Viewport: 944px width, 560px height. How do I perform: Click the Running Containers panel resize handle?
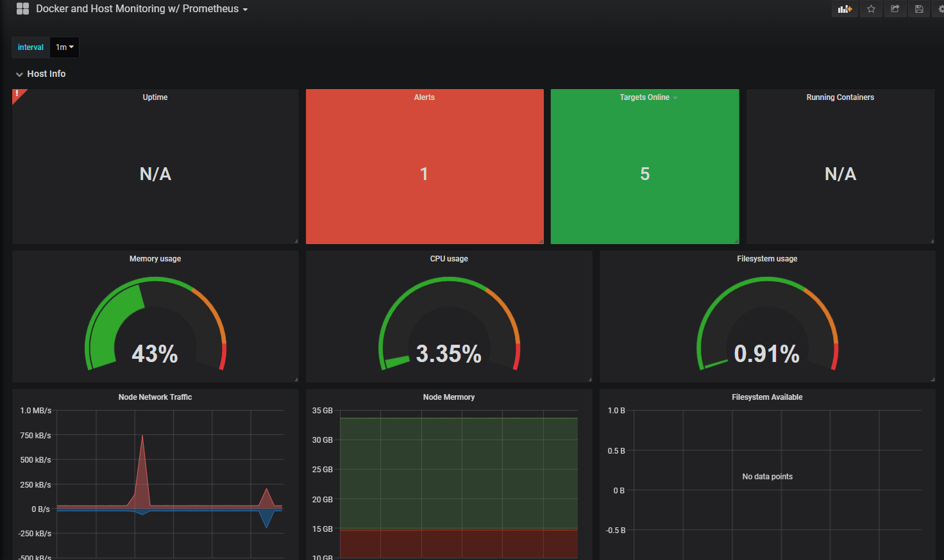pyautogui.click(x=932, y=241)
